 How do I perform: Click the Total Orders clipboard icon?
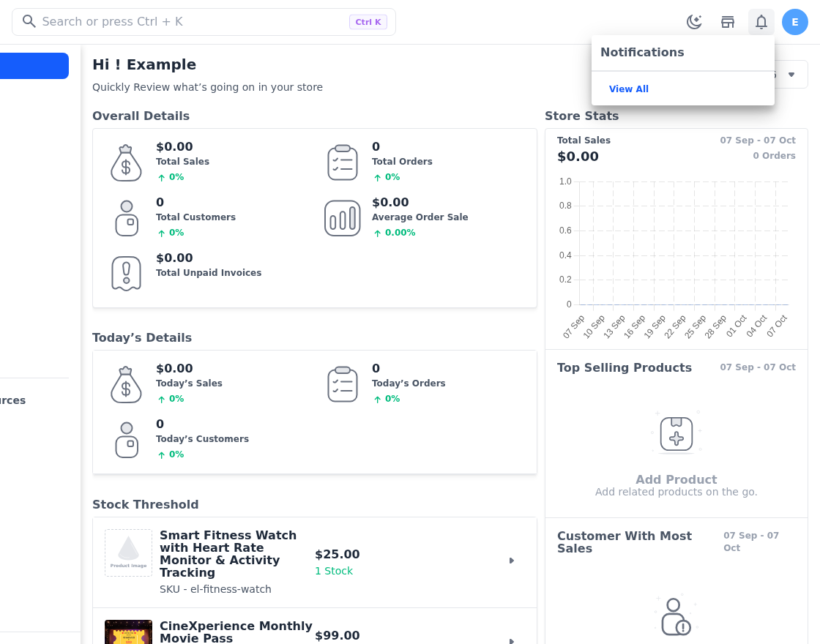(x=343, y=162)
